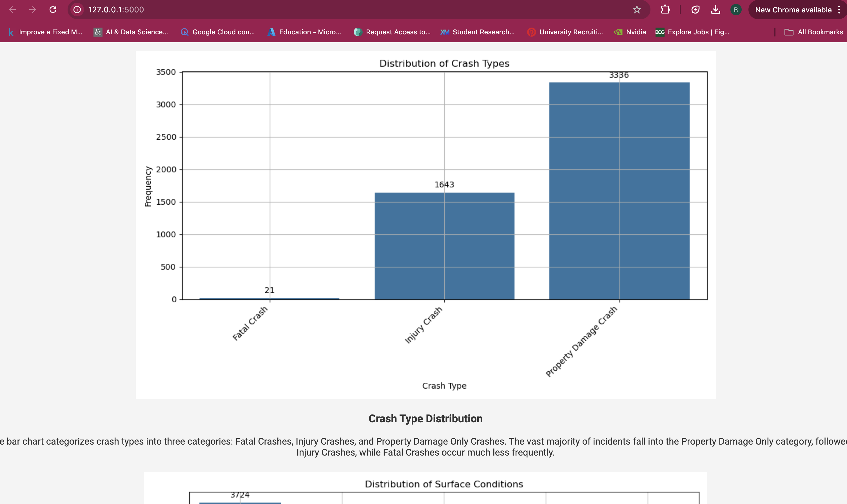Click the New Chrome available button
This screenshot has width=847, height=504.
point(793,10)
